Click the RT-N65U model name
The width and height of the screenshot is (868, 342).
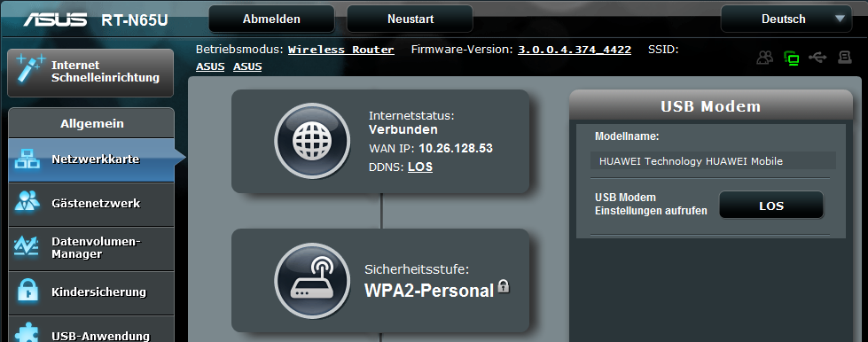(x=135, y=19)
